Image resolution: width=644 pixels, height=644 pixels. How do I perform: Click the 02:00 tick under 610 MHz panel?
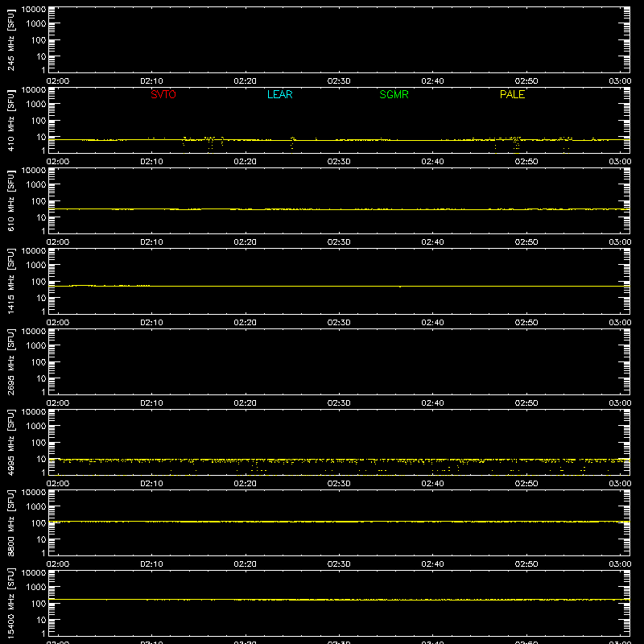pos(58,242)
